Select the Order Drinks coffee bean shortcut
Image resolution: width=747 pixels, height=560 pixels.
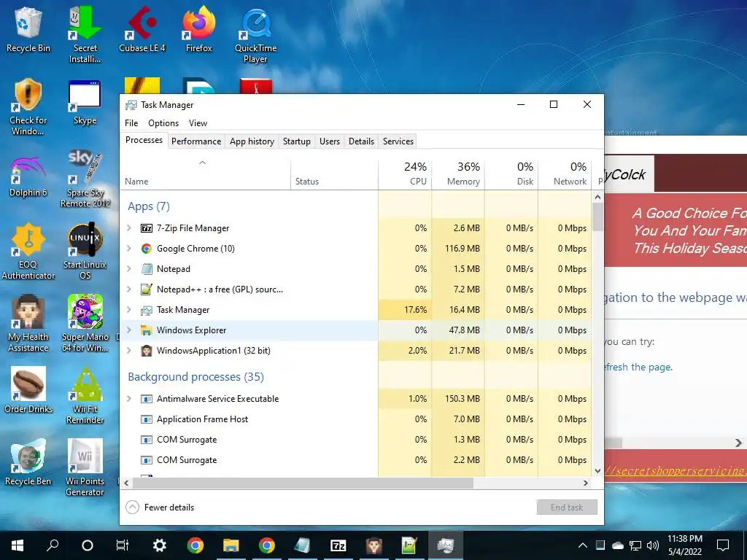(28, 390)
